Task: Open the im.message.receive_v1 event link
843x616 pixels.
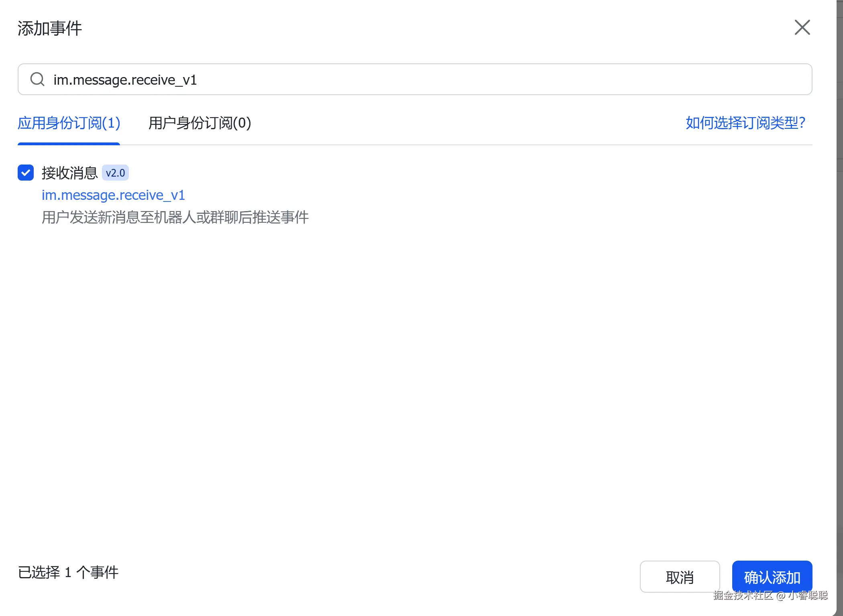Action: pyautogui.click(x=113, y=195)
